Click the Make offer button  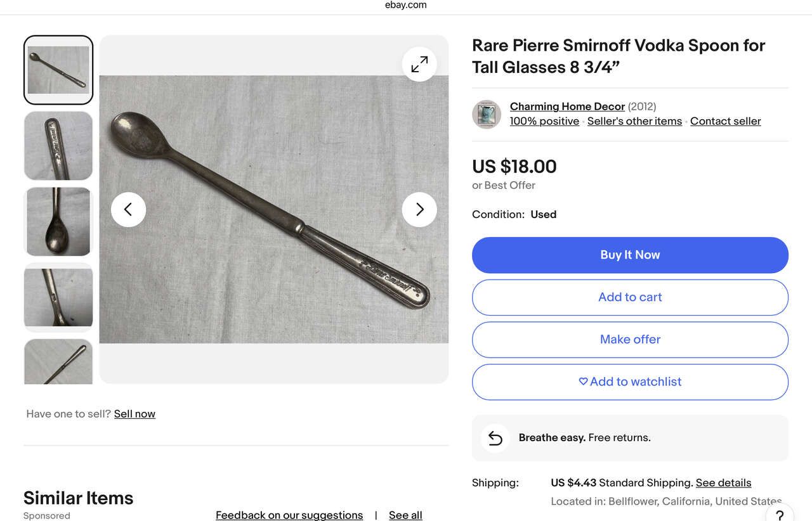point(630,340)
